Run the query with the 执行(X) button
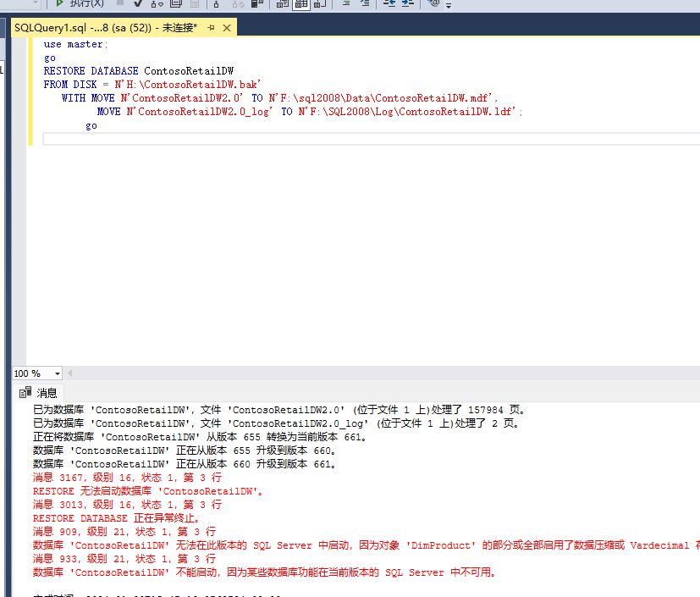 (79, 3)
